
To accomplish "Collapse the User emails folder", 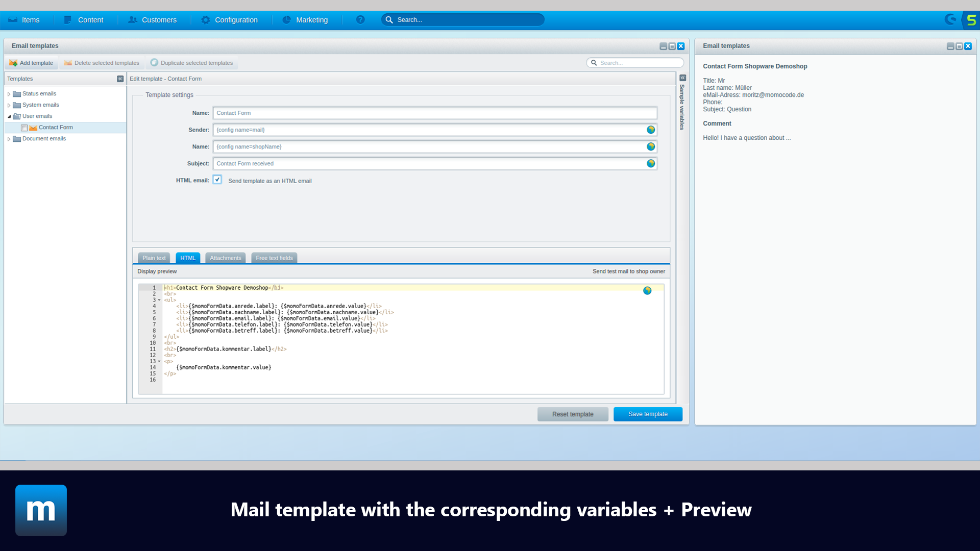I will 9,116.
